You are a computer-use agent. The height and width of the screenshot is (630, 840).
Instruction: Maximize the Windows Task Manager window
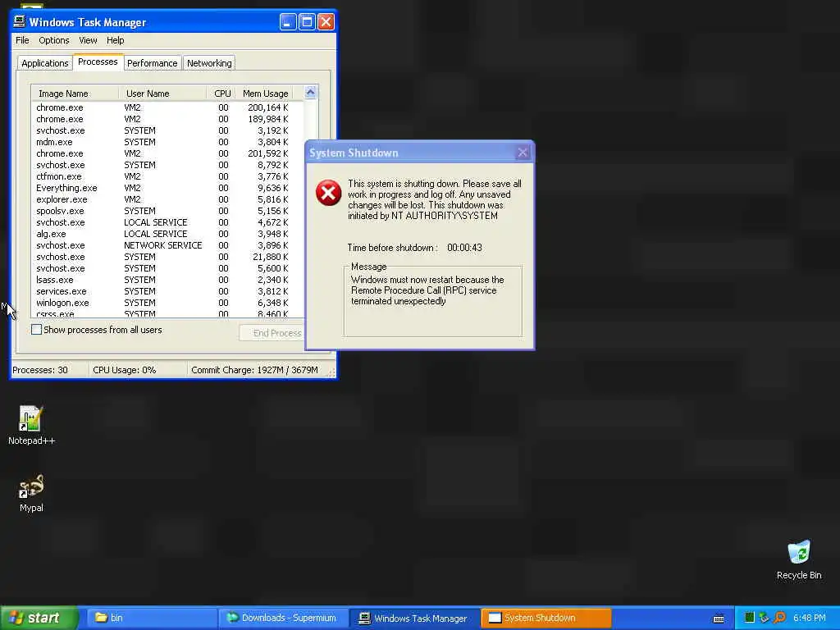(307, 22)
